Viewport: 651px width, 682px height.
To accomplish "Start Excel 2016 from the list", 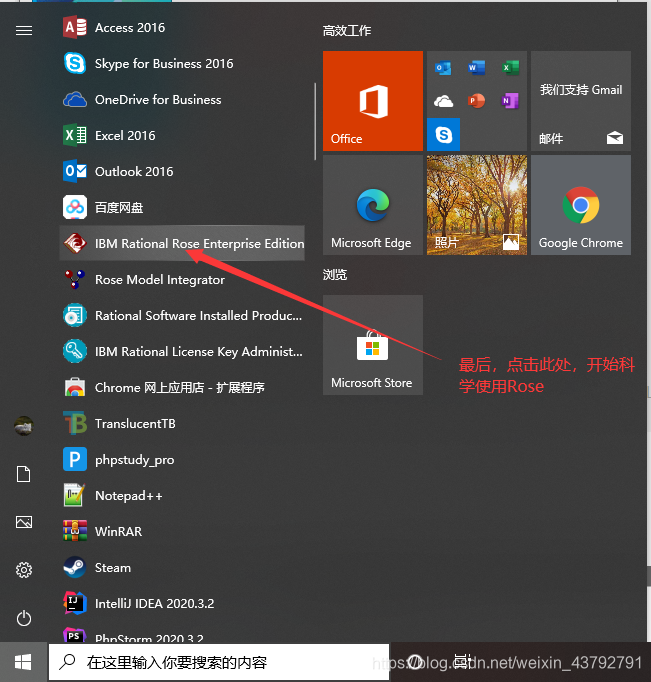I will coord(182,136).
